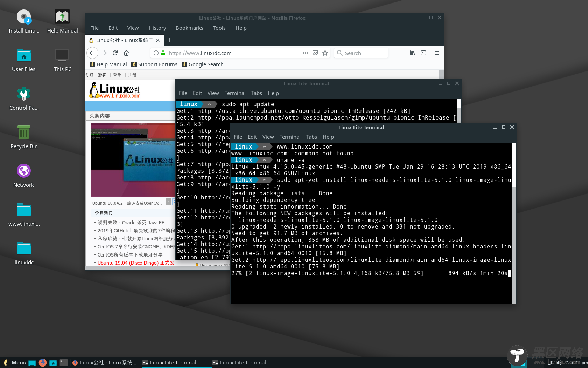The image size is (588, 368).
Task: Open This PC desktop icon
Action: [62, 60]
